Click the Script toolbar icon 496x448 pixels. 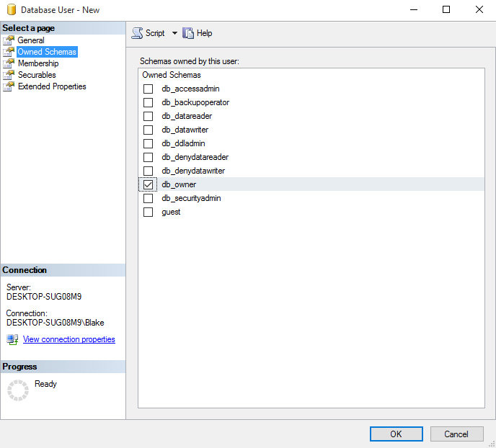137,33
